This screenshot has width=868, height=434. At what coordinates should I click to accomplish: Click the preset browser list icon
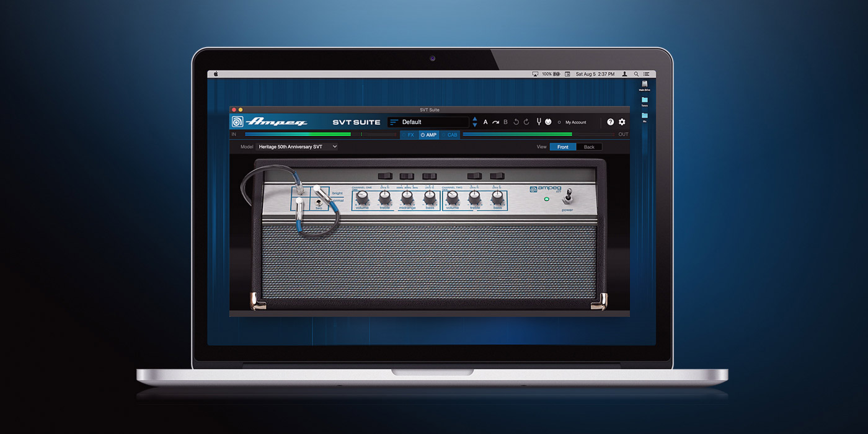[394, 122]
